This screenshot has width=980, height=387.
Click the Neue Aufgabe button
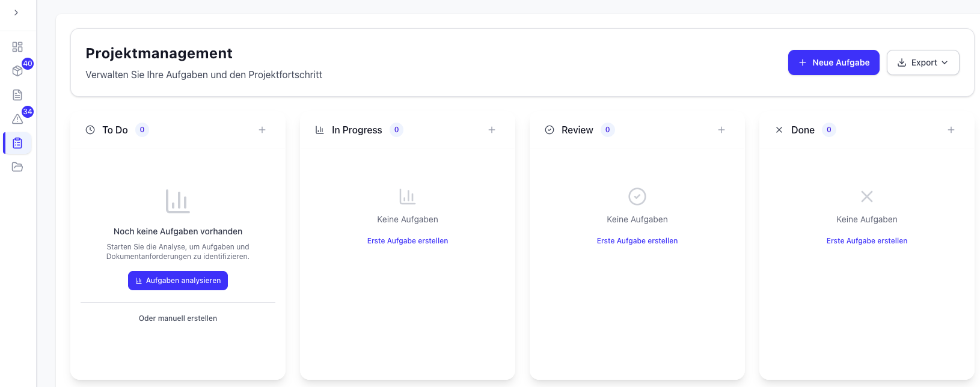833,62
